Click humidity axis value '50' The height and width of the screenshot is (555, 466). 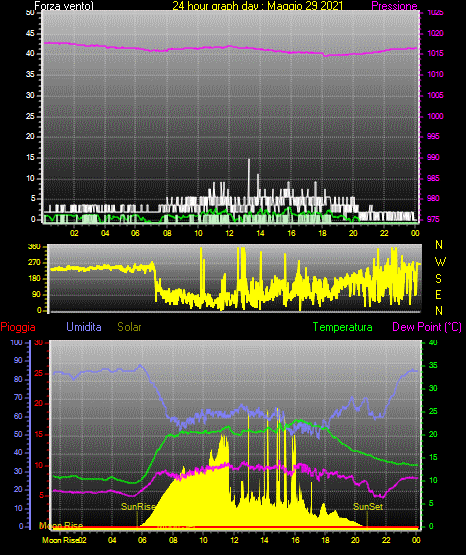coord(18,434)
